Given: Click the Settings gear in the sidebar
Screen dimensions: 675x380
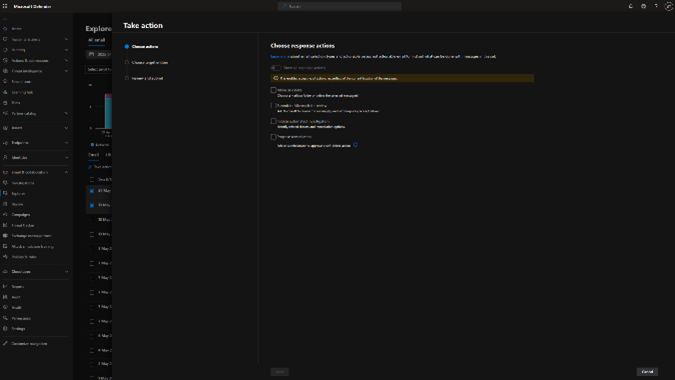Looking at the screenshot, I should [x=5, y=328].
